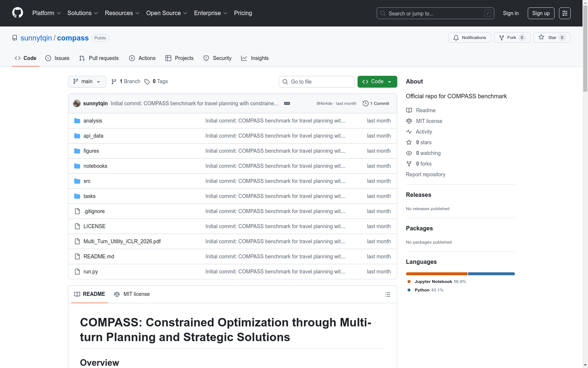Click the eye icon beside watching
This screenshot has width=588, height=368.
[x=409, y=153]
